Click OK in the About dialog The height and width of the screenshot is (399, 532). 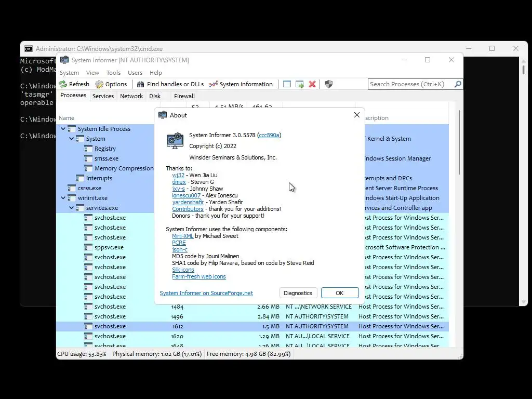pyautogui.click(x=340, y=293)
